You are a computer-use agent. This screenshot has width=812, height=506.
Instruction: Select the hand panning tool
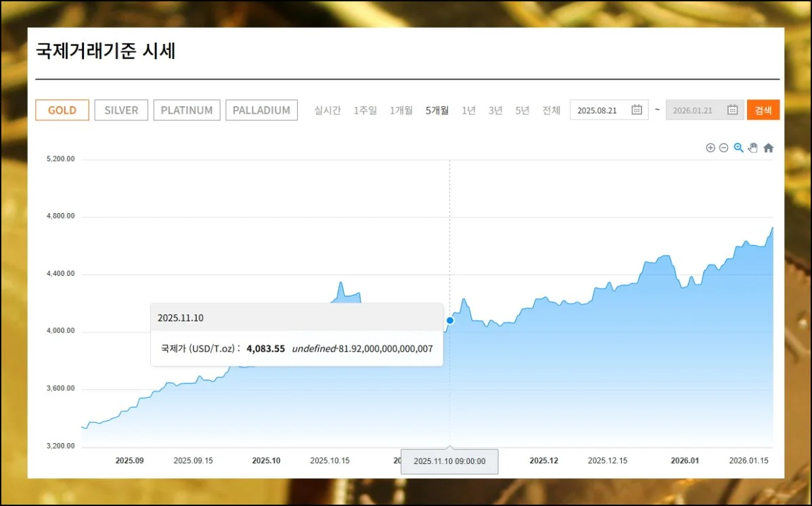752,148
